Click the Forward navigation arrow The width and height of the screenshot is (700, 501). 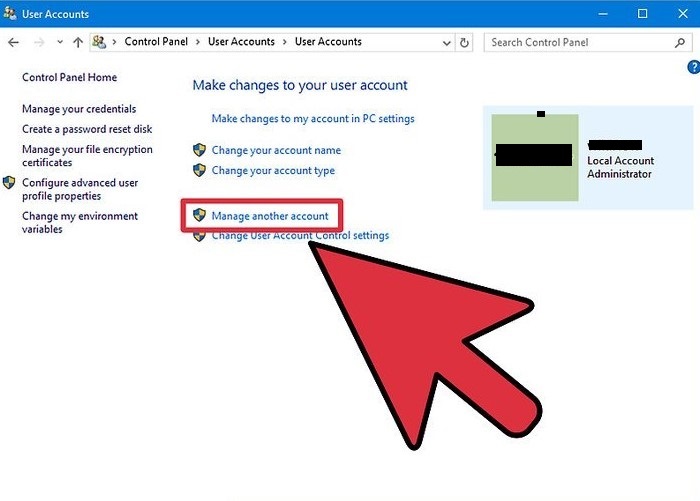pyautogui.click(x=39, y=42)
